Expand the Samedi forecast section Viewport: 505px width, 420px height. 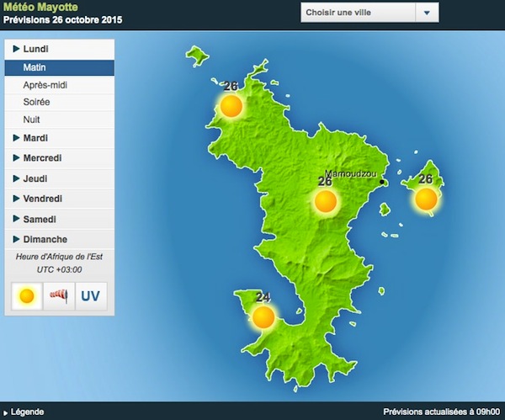(x=60, y=220)
